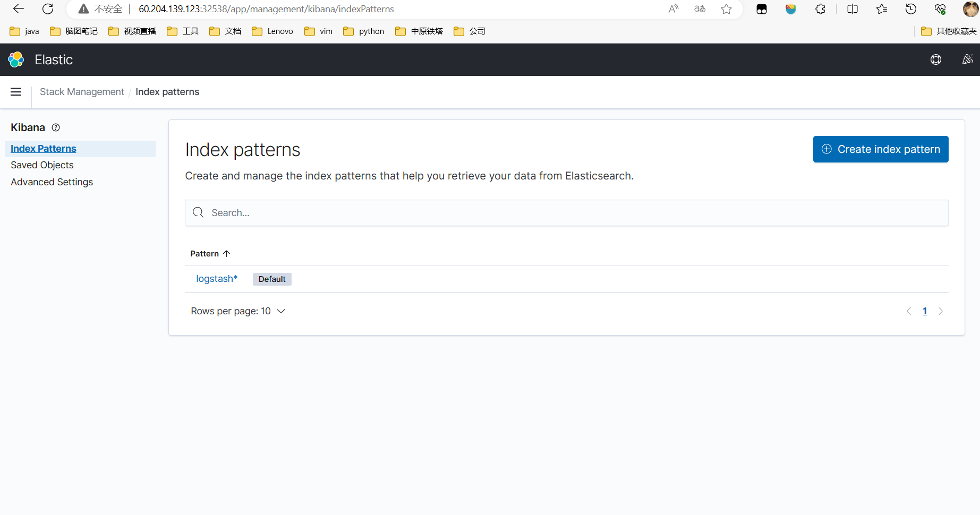This screenshot has width=980, height=515.
Task: Click the help icon beside Kibana
Action: pyautogui.click(x=56, y=127)
